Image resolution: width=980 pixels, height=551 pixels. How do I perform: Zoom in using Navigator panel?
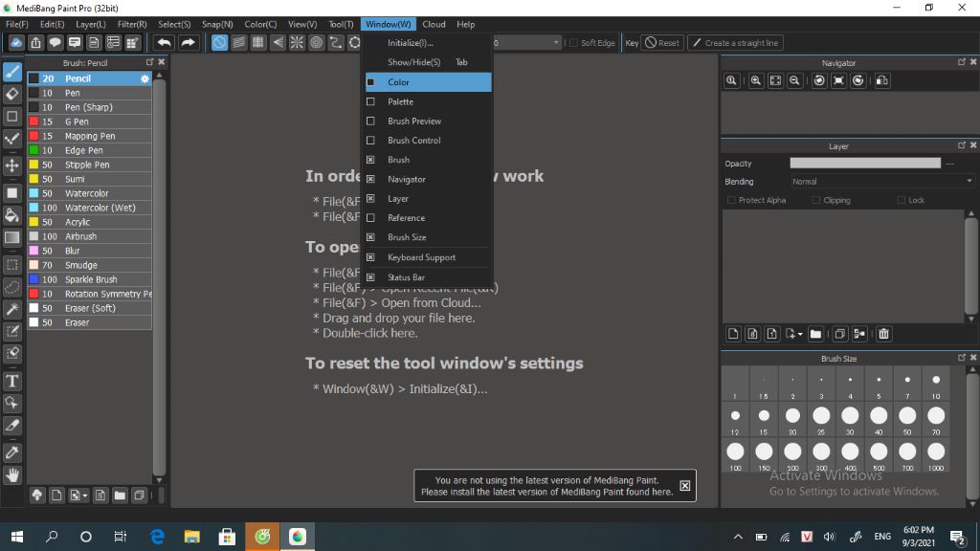point(756,80)
